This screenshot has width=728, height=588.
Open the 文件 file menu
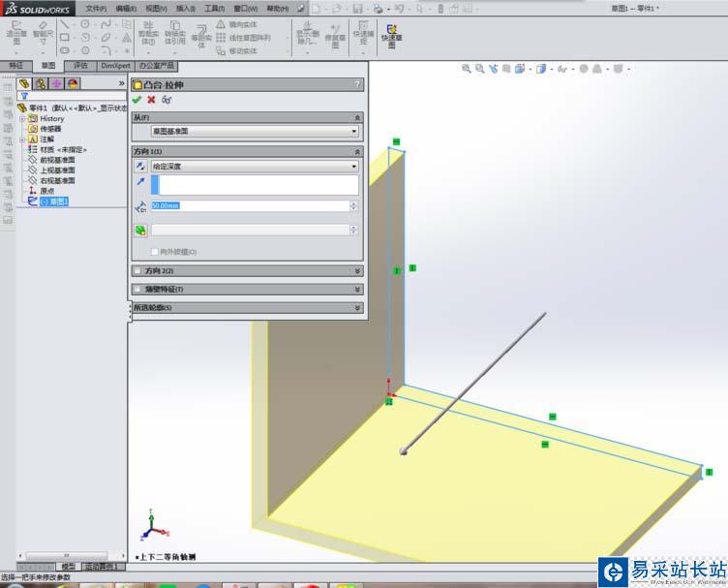point(96,9)
